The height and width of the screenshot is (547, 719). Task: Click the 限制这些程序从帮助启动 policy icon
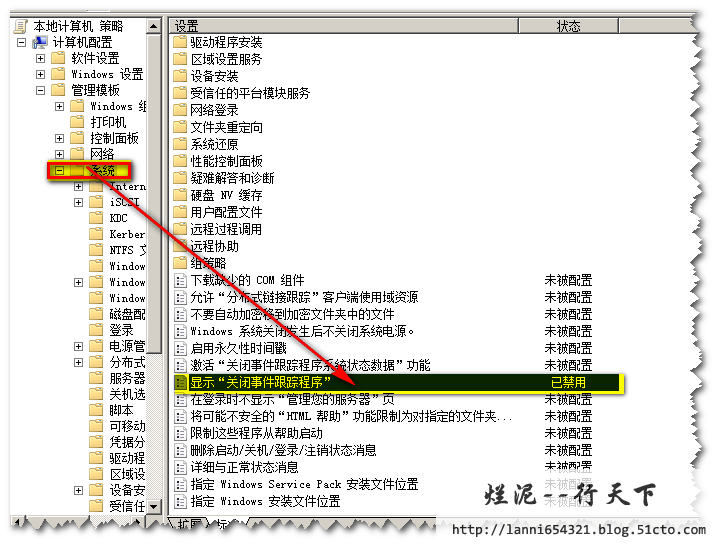(x=181, y=433)
